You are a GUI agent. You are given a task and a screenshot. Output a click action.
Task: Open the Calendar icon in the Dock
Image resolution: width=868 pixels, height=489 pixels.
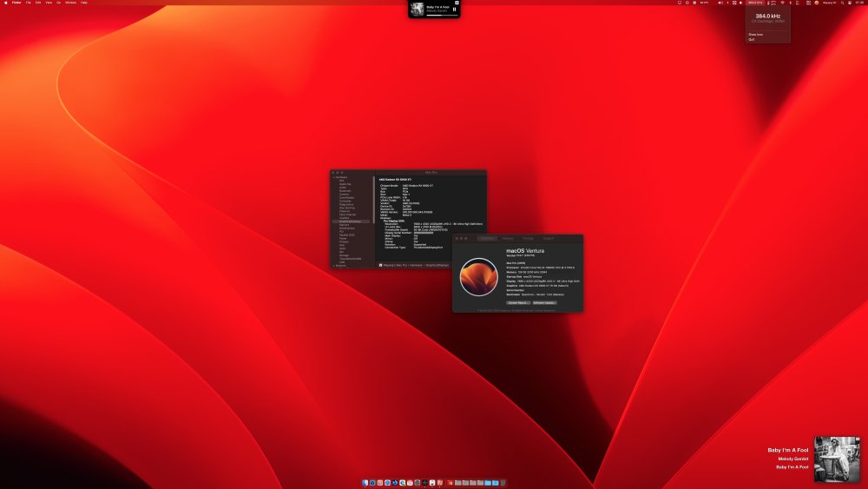pos(410,483)
